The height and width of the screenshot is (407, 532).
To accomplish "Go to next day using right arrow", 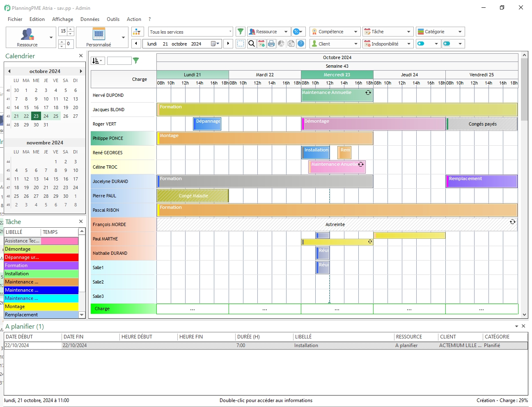I will coord(228,43).
